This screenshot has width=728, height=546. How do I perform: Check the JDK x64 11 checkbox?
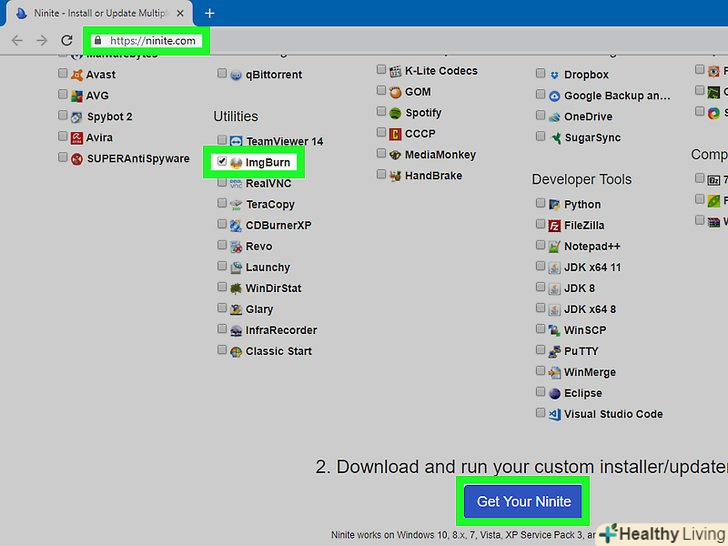pos(540,266)
